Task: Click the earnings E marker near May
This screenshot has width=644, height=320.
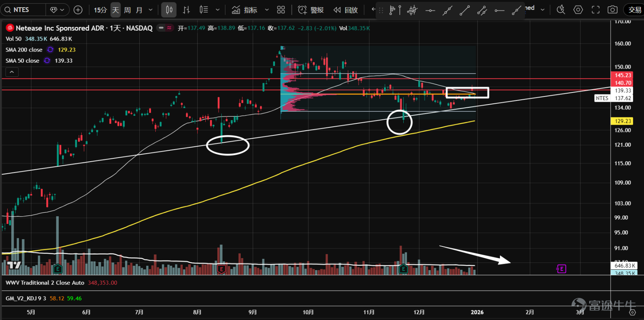Action: pos(58,269)
